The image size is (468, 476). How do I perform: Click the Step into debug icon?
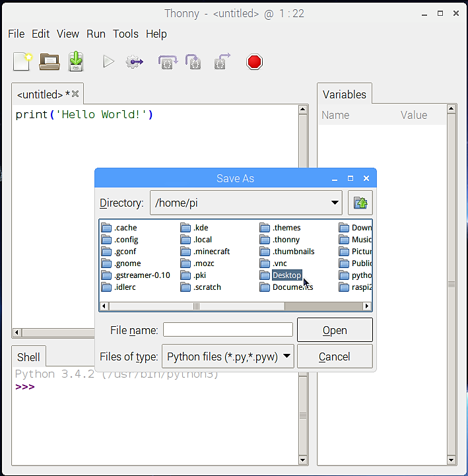[x=193, y=62]
